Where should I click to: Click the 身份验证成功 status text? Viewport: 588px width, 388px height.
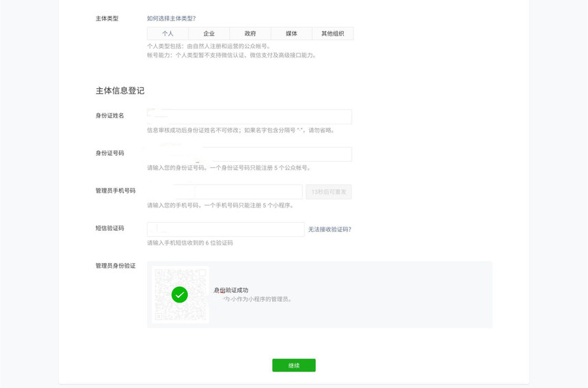231,290
